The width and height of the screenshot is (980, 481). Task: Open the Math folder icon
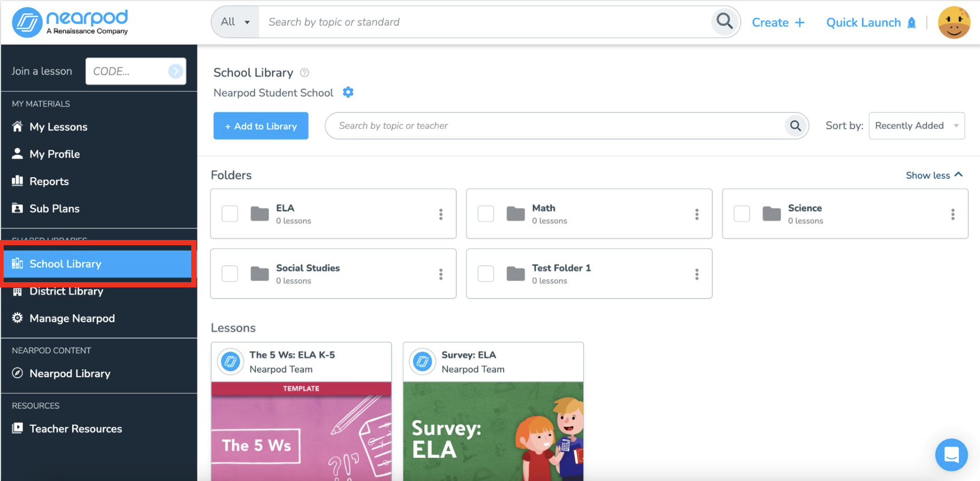(x=515, y=214)
